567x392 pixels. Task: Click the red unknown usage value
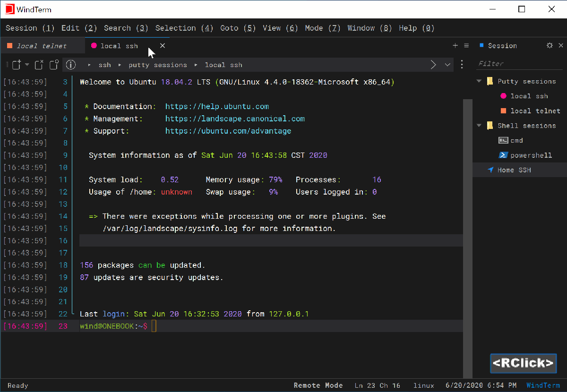(x=177, y=192)
